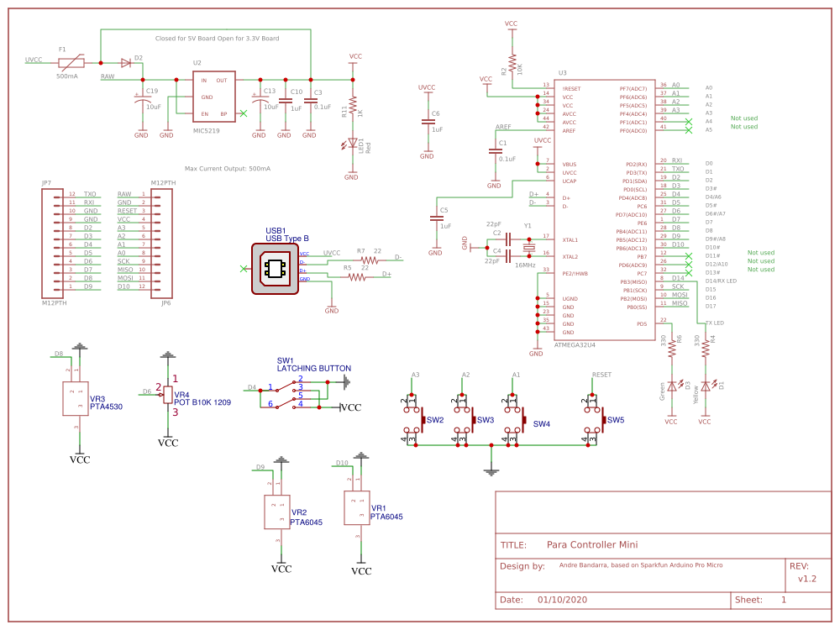Select the JP7 pin header symbol
Viewport: 840px width, 630px height.
click(52, 244)
